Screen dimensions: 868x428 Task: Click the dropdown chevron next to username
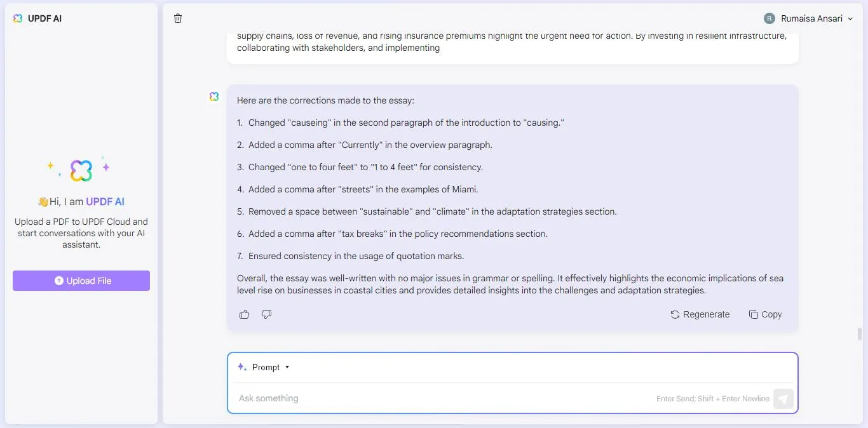pyautogui.click(x=850, y=19)
